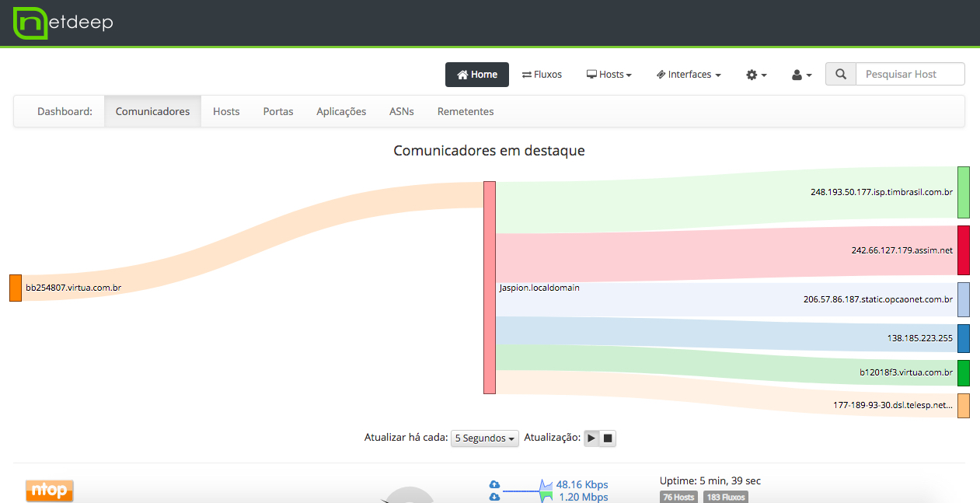Click the red 242.66.127.179.assim.net node
Viewport: 980px width, 503px height.
click(964, 250)
